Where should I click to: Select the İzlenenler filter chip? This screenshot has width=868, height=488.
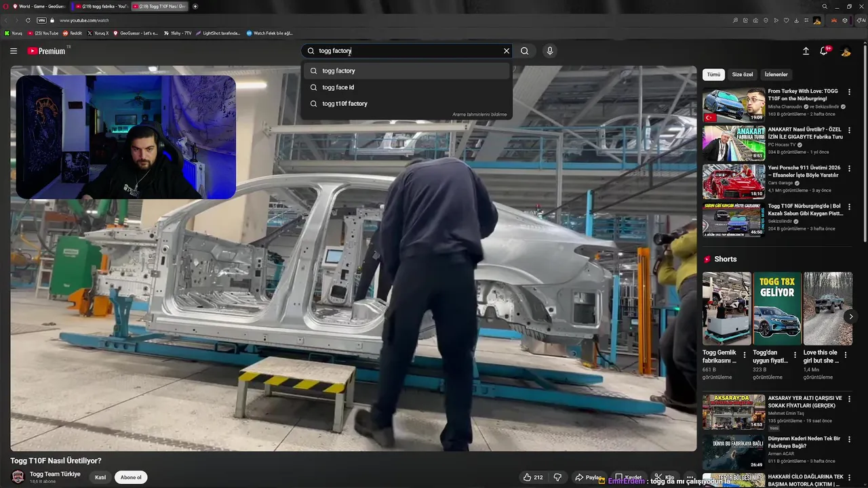(x=776, y=75)
